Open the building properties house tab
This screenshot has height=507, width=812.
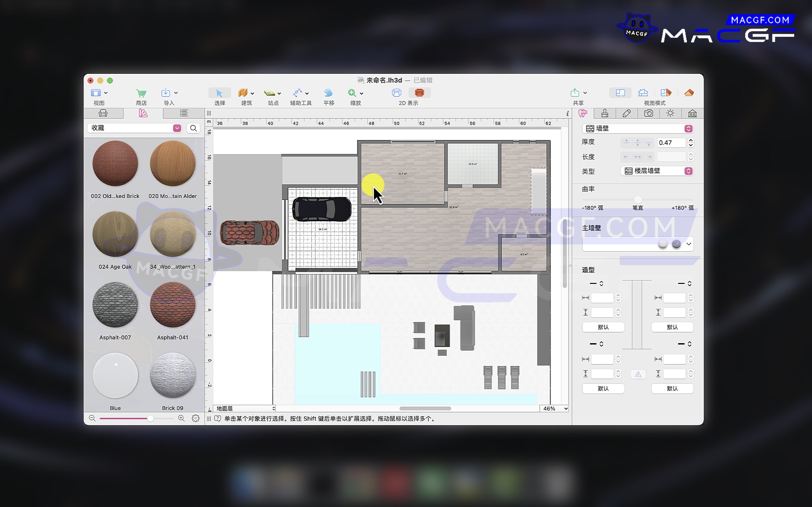[692, 113]
